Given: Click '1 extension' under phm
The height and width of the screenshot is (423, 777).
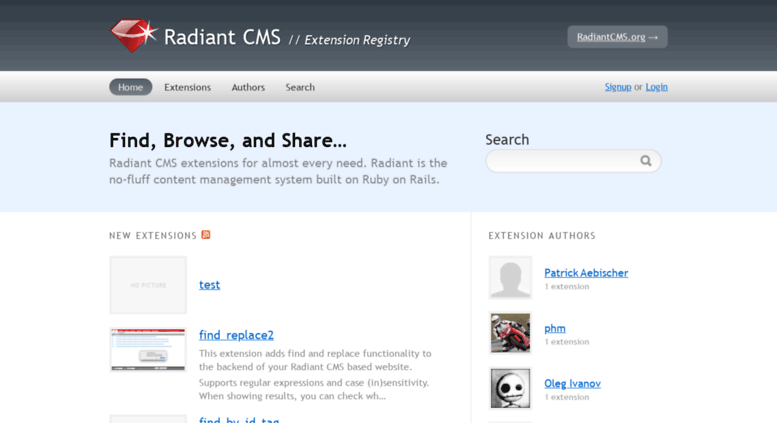Looking at the screenshot, I should click(566, 342).
